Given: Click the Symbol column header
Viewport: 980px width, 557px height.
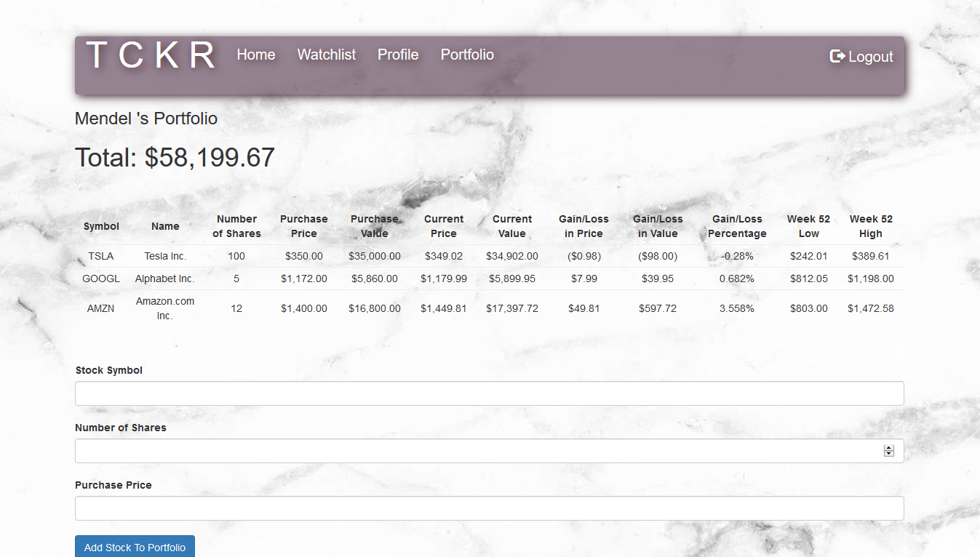Looking at the screenshot, I should pos(101,226).
